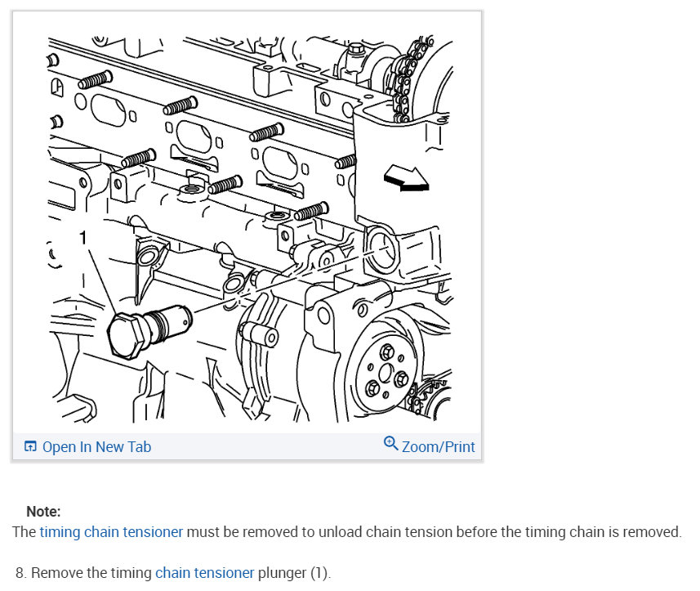Click the 'Note:' heading
700x591 pixels.
pyautogui.click(x=43, y=512)
